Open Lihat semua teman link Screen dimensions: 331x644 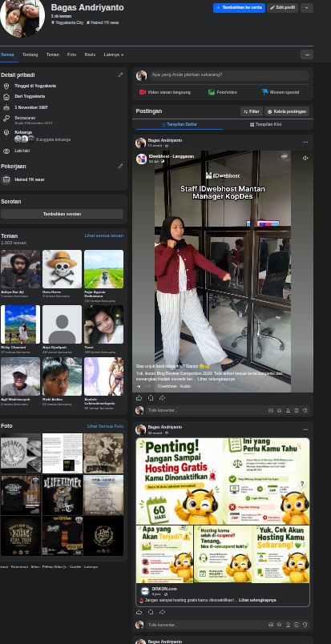(x=104, y=235)
